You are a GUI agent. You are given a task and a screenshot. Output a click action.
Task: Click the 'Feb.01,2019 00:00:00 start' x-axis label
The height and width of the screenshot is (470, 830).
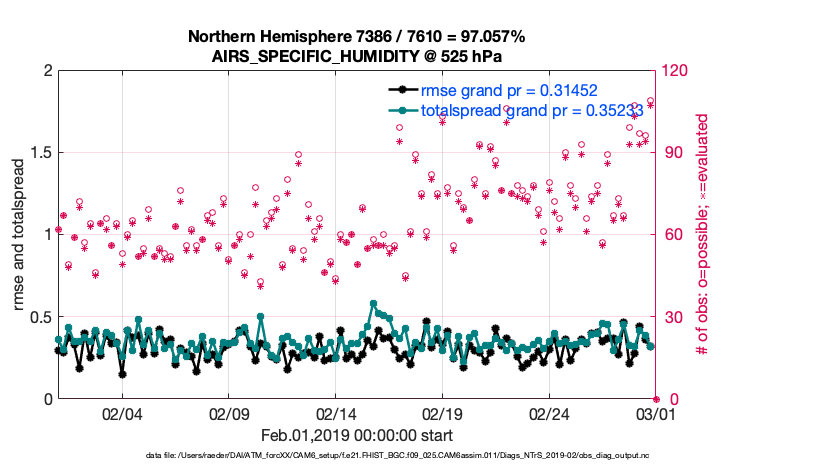356,436
